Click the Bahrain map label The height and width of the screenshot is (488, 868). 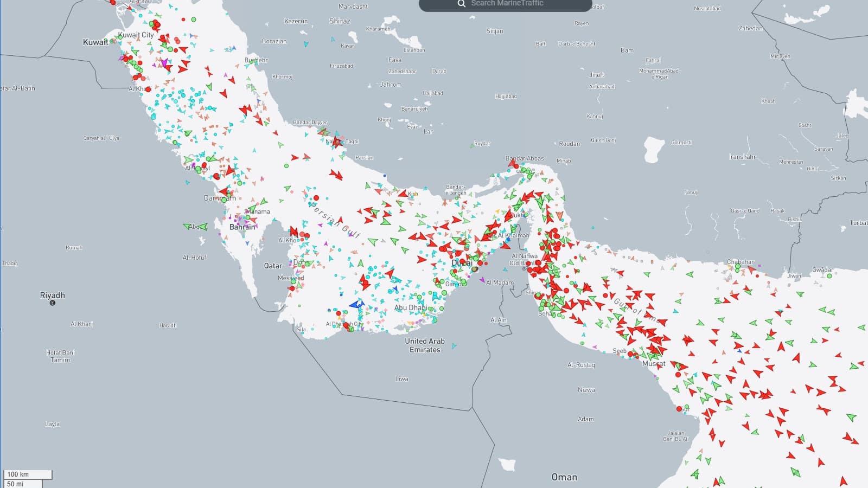pos(242,227)
